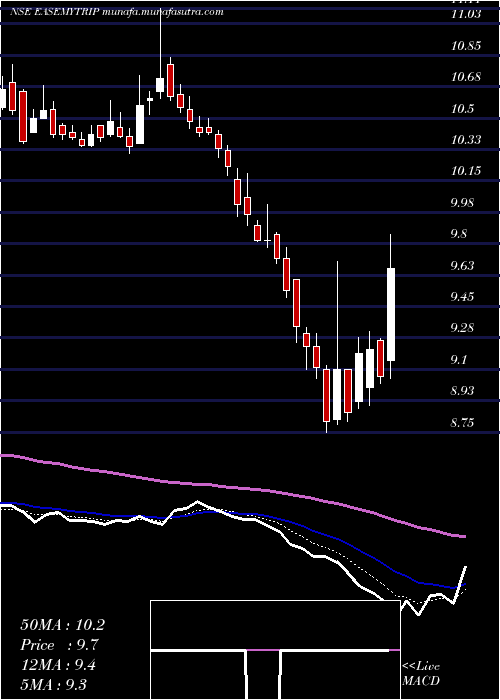Click the 10.68 price axis label

[x=466, y=77]
